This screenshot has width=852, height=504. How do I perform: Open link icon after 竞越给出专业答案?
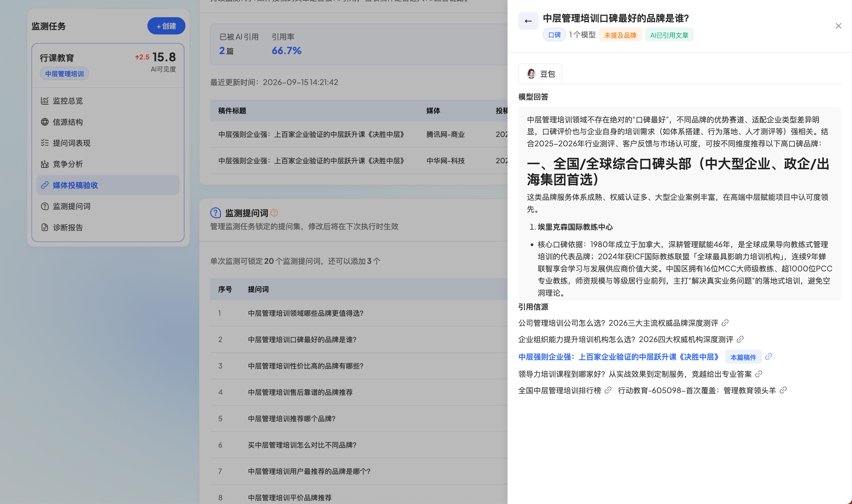[x=759, y=374]
